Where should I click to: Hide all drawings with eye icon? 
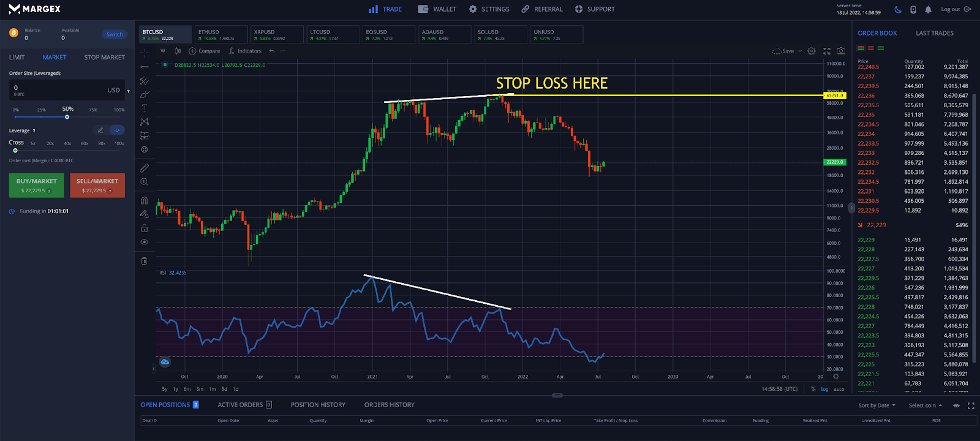tap(145, 242)
